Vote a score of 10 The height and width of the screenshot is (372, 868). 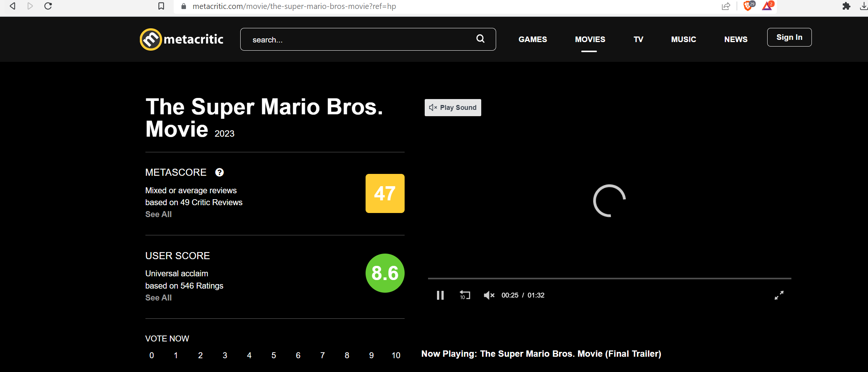click(x=396, y=355)
